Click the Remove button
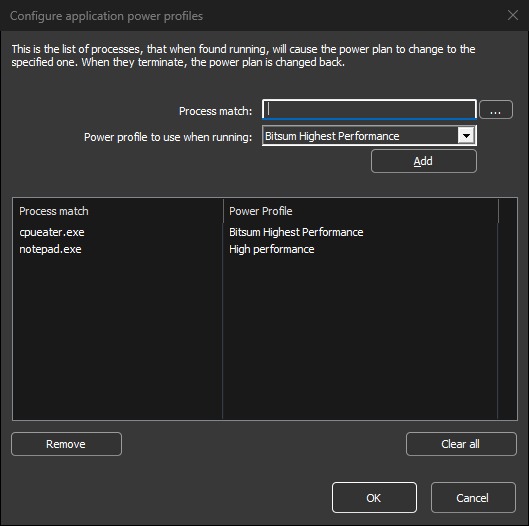Viewport: 529px width, 526px height. (66, 444)
